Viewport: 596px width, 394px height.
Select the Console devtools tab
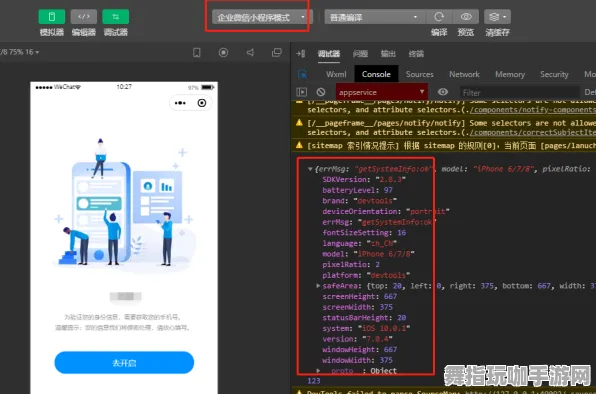pos(376,74)
